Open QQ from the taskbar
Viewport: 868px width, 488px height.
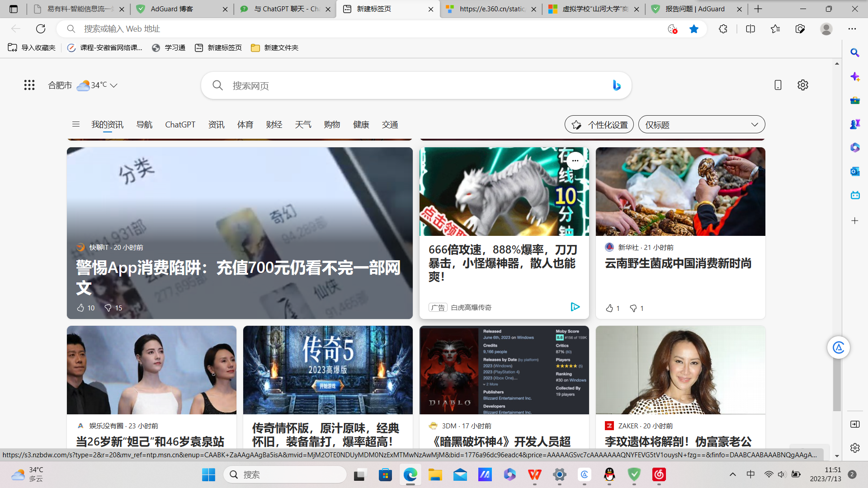[x=609, y=475]
